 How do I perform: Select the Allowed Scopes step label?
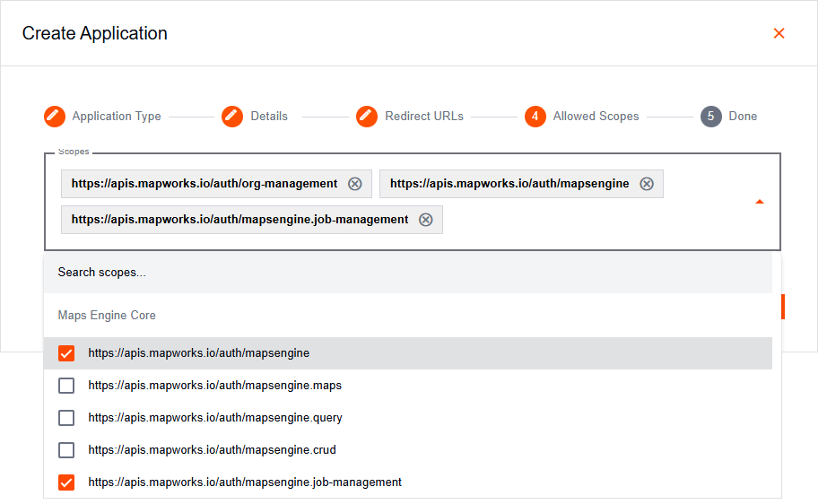point(596,117)
